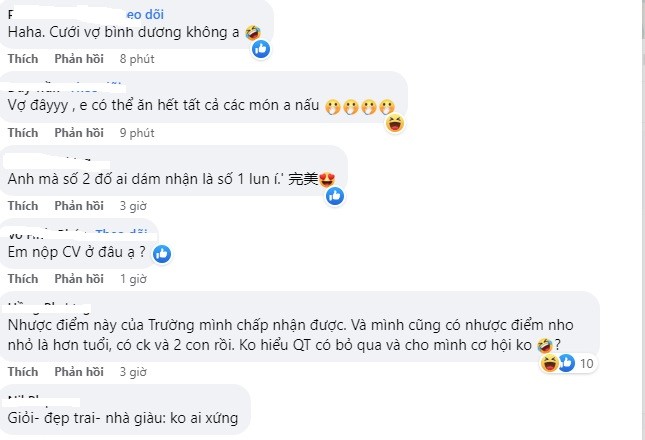645x440 pixels.
Task: Open the "8 phút" timestamp link
Action: coord(137,59)
